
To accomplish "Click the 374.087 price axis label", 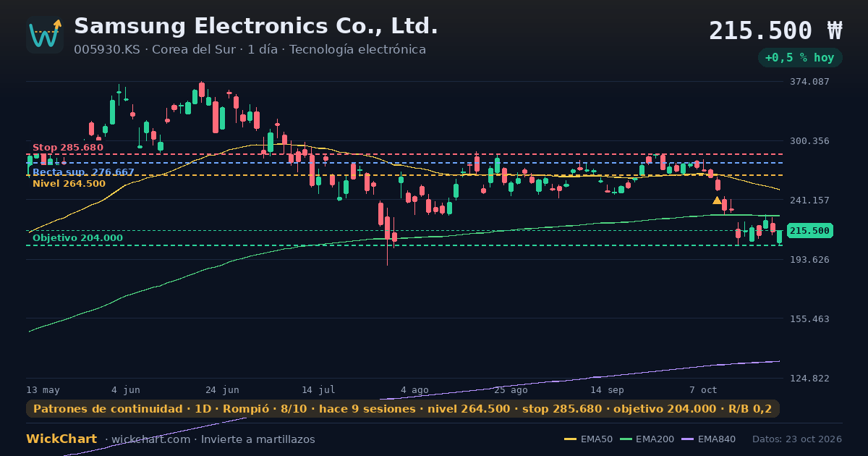I will coord(809,82).
